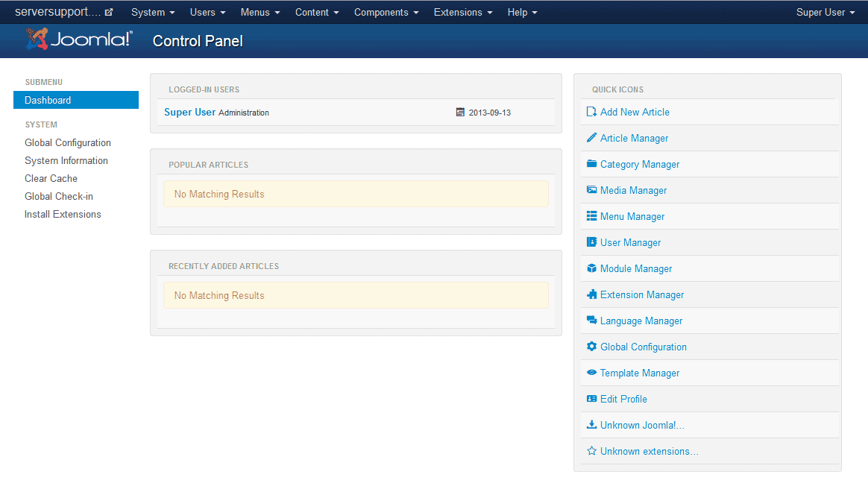Expand the Extensions dropdown in top bar
868x489 pixels.
click(x=462, y=13)
